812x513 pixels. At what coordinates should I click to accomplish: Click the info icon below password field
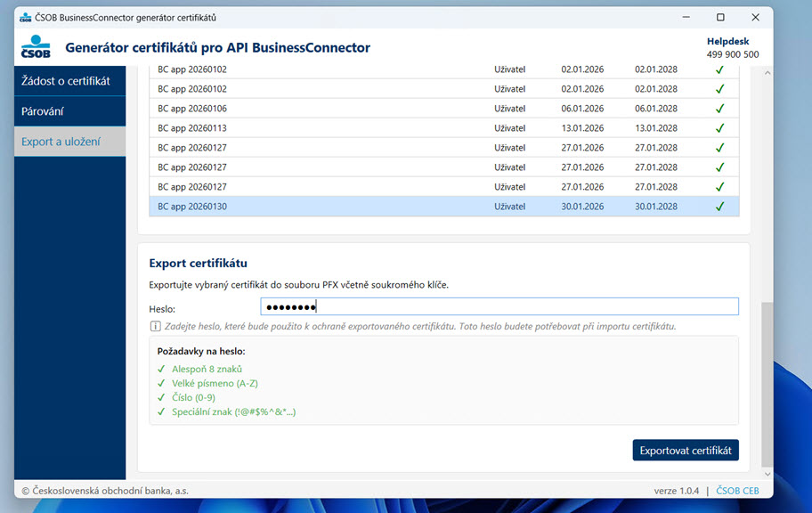click(x=155, y=326)
